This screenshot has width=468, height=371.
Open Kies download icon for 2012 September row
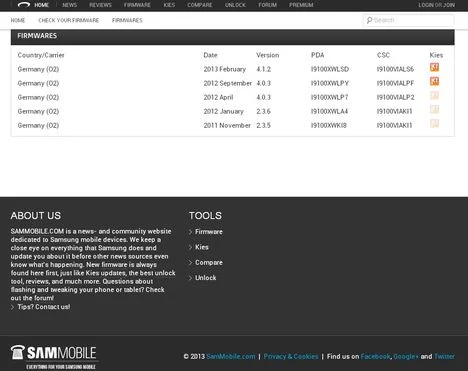434,81
